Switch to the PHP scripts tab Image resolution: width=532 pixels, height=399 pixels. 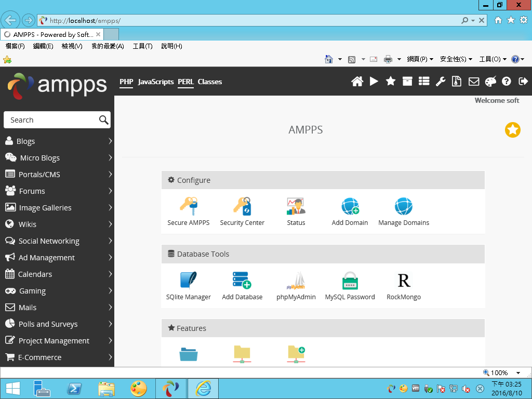coord(126,82)
